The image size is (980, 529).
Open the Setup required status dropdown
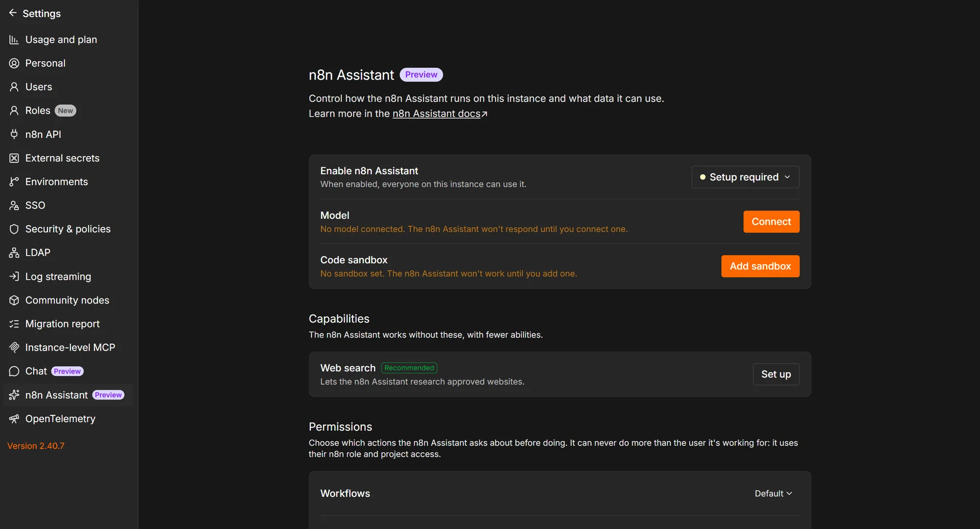(745, 177)
